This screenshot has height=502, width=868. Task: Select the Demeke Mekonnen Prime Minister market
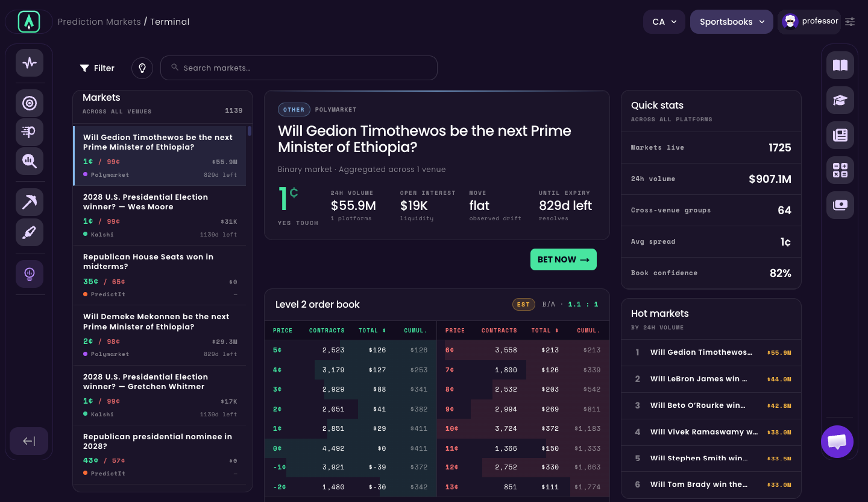pyautogui.click(x=160, y=335)
